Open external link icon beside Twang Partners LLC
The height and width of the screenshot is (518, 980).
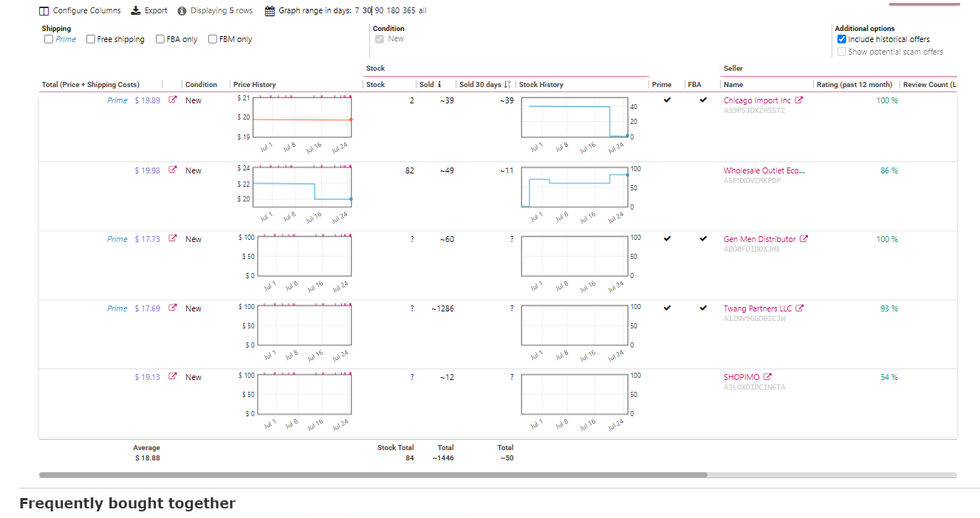coord(799,308)
